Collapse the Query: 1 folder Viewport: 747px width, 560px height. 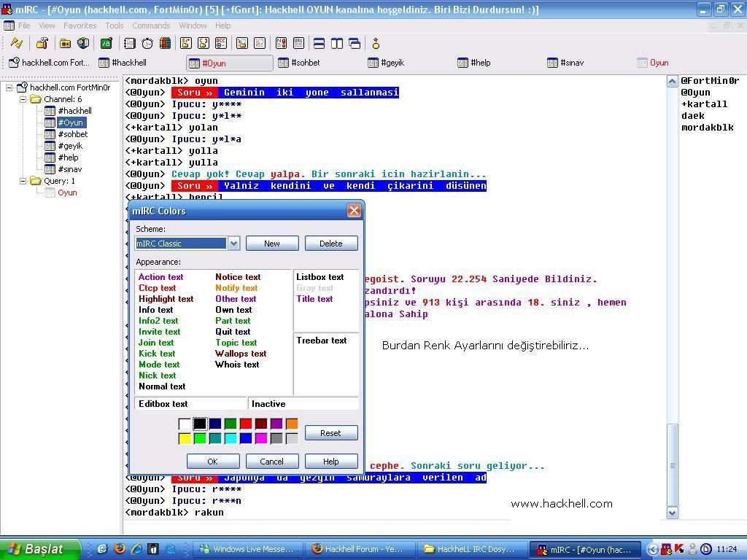[x=23, y=181]
